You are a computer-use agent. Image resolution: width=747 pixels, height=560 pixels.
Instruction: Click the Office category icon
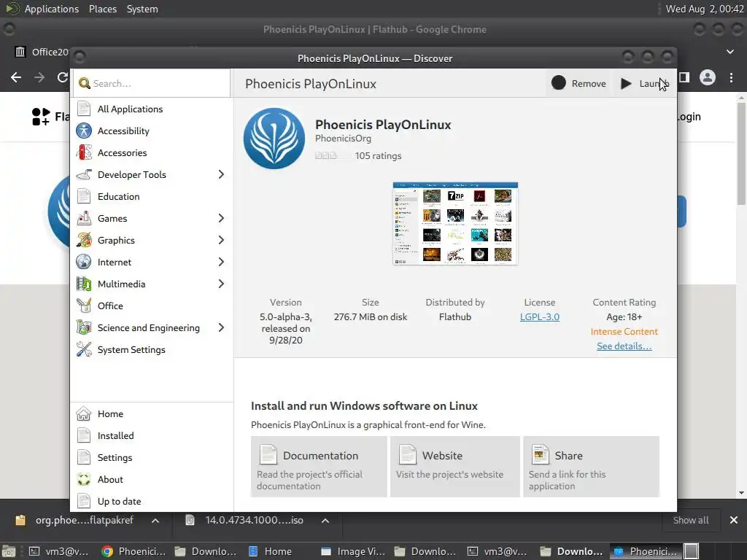click(x=84, y=306)
